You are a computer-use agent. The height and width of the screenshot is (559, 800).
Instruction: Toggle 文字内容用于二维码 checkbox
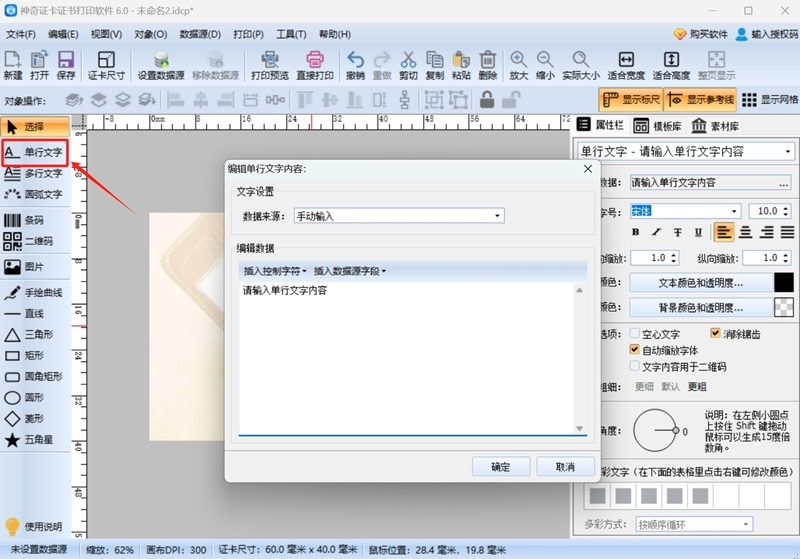(634, 367)
